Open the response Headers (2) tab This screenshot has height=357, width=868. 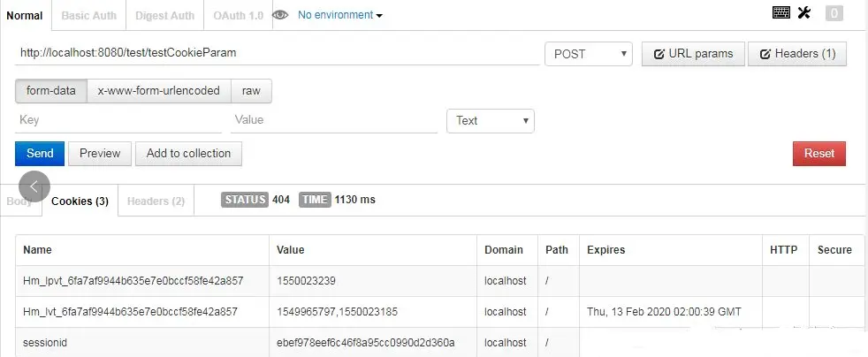(x=156, y=201)
